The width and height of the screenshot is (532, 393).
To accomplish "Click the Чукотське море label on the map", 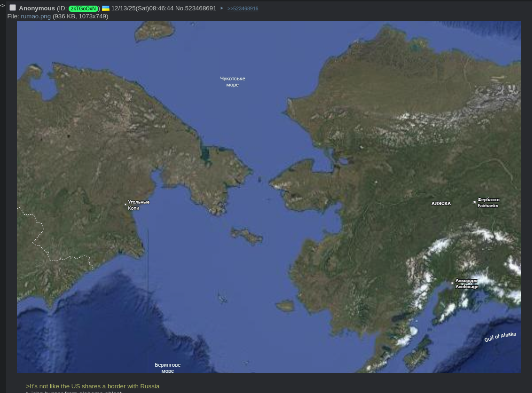I will [x=233, y=82].
